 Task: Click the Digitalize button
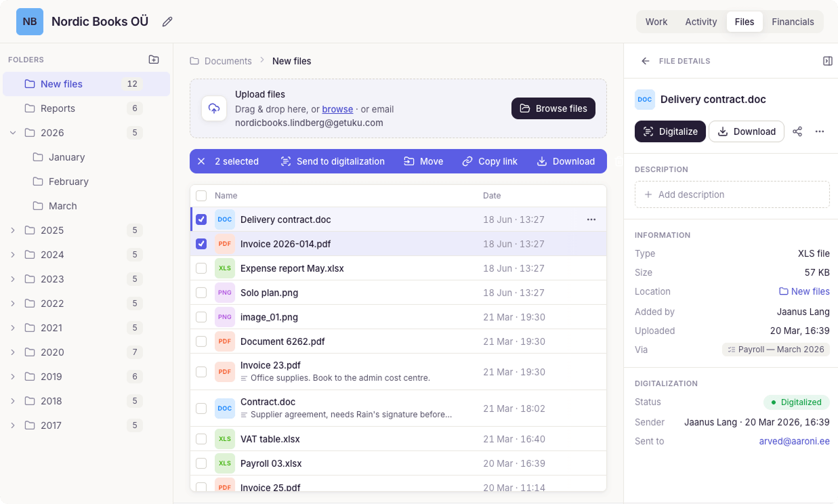pyautogui.click(x=670, y=131)
